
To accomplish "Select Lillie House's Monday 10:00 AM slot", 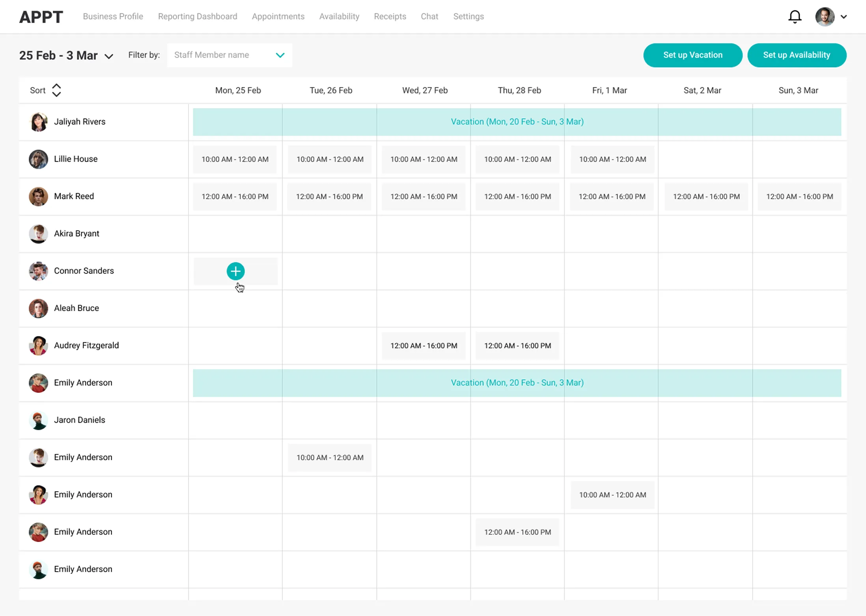I will coord(235,159).
